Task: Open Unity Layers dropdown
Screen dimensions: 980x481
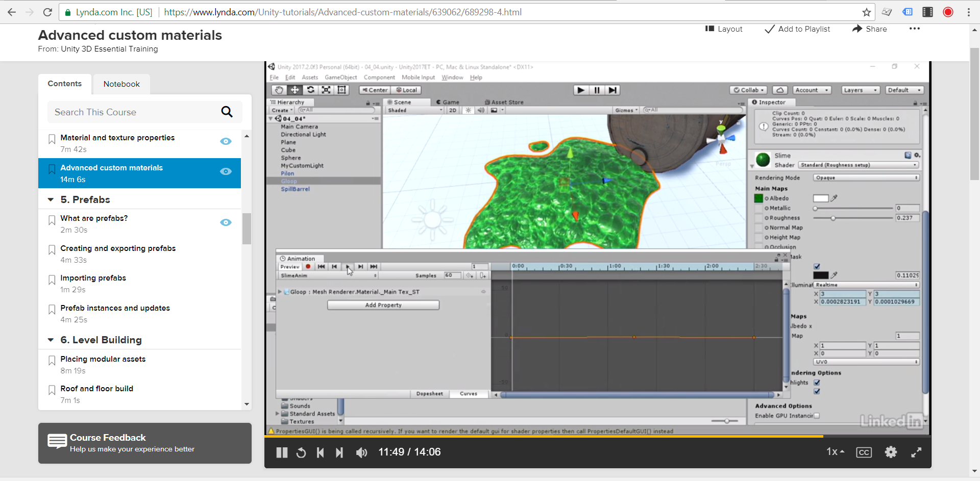Action: 860,90
